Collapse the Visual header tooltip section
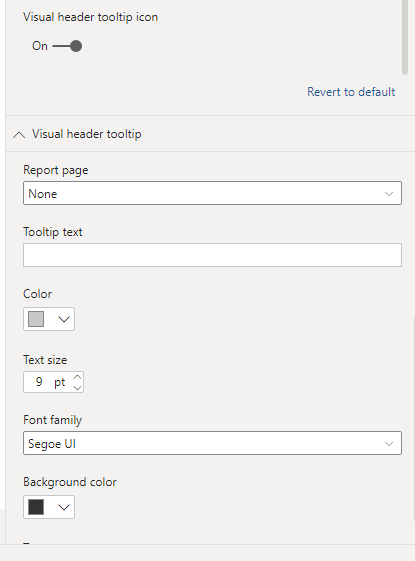Viewport: 415px width, 561px height. (x=19, y=135)
